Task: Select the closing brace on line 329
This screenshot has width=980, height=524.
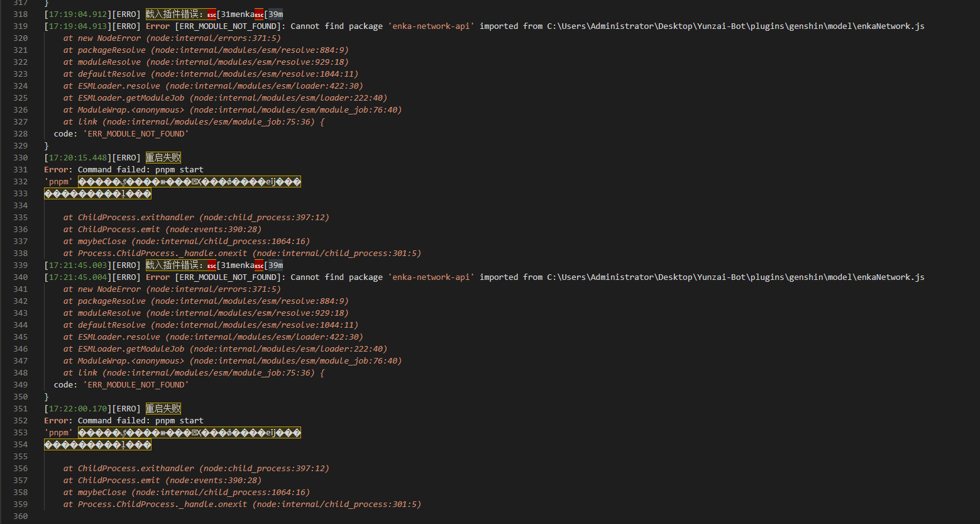Action: (x=47, y=145)
